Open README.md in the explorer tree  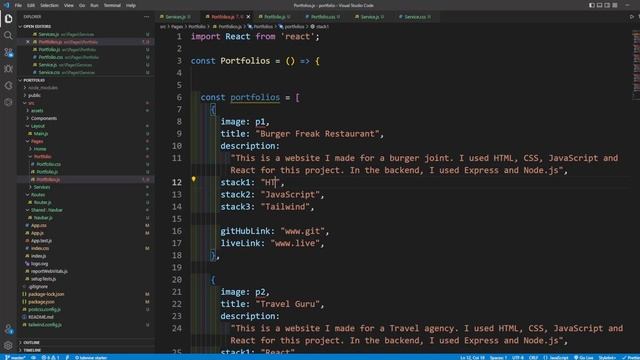41,317
